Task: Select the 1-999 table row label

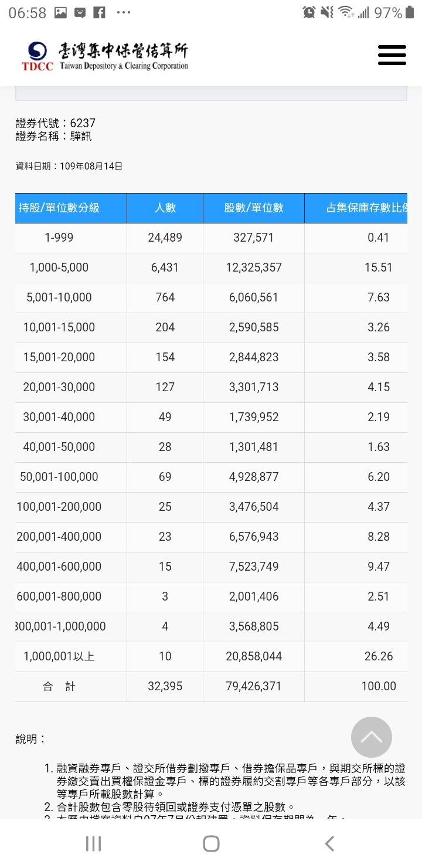Action: tap(59, 238)
